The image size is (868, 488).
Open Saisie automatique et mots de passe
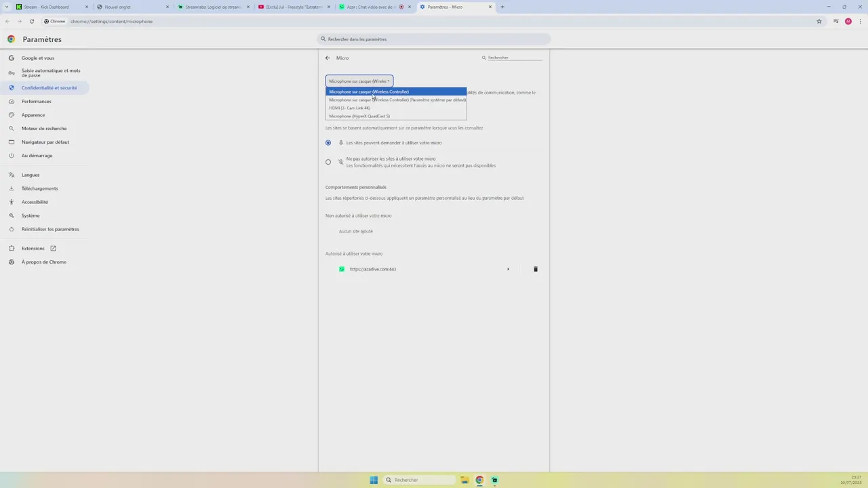point(50,73)
